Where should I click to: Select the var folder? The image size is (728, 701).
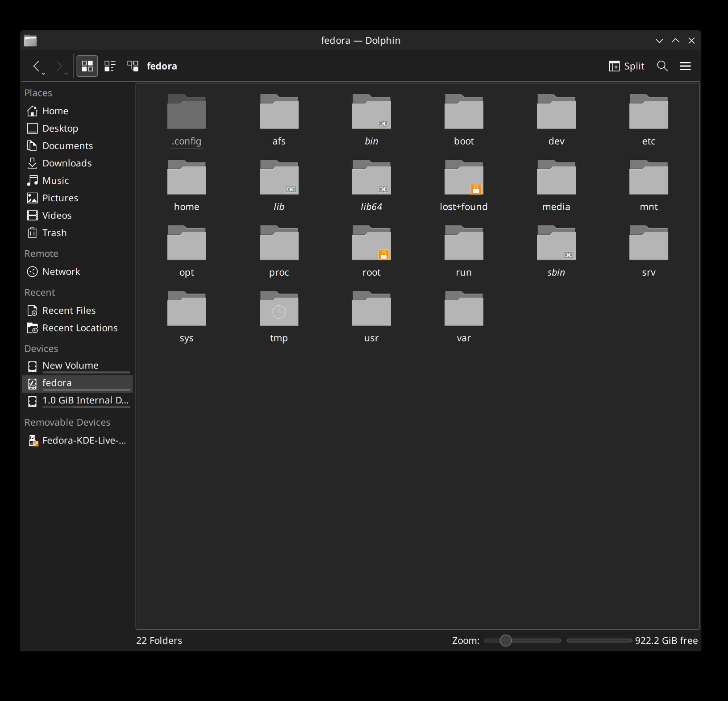[x=464, y=317]
